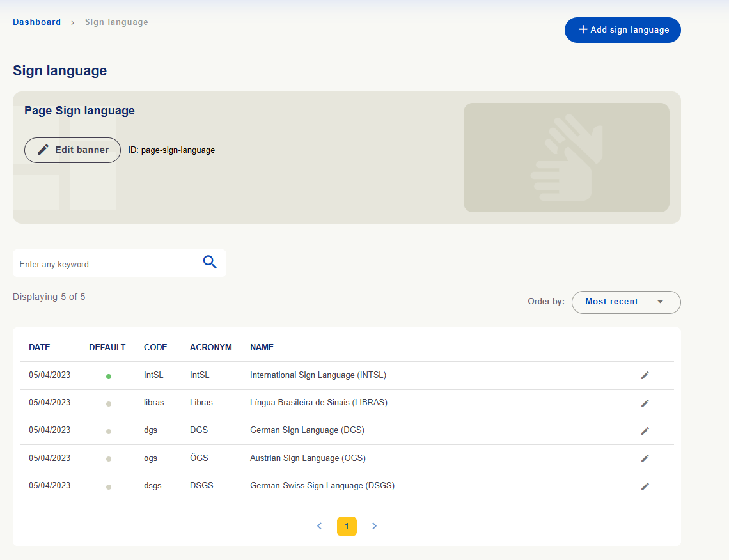Click the DEFAULT column header
This screenshot has width=729, height=560.
pyautogui.click(x=107, y=347)
